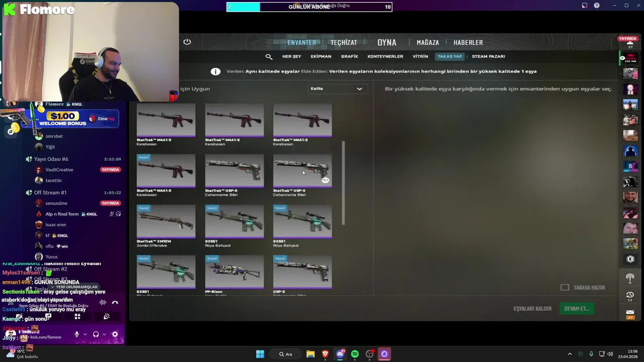644x362 pixels.
Task: Click the system tray volume icon
Action: 610,354
